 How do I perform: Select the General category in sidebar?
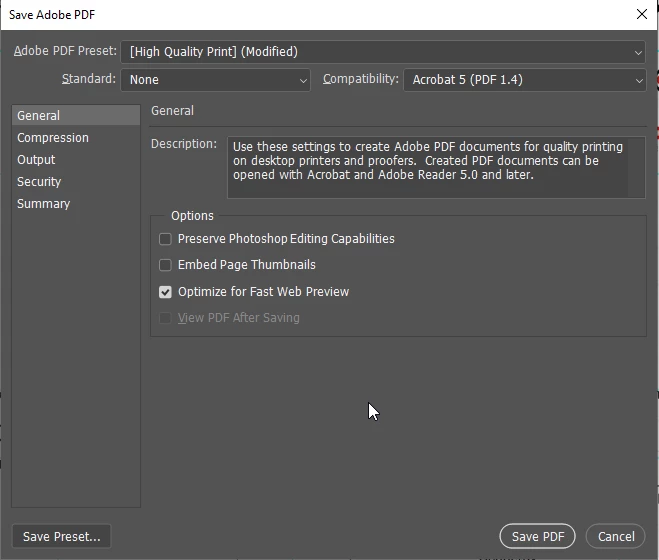76,116
